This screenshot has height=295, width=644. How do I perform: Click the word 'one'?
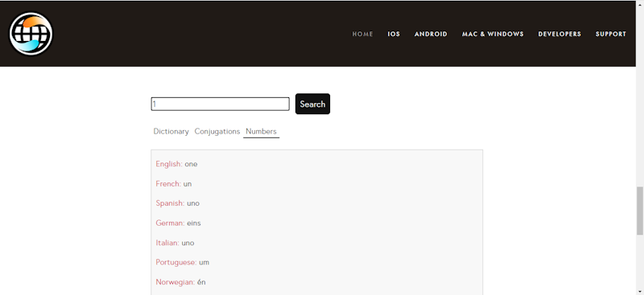click(191, 164)
